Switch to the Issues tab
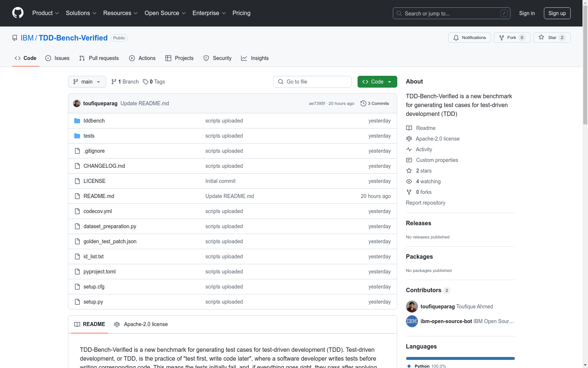 pyautogui.click(x=57, y=58)
